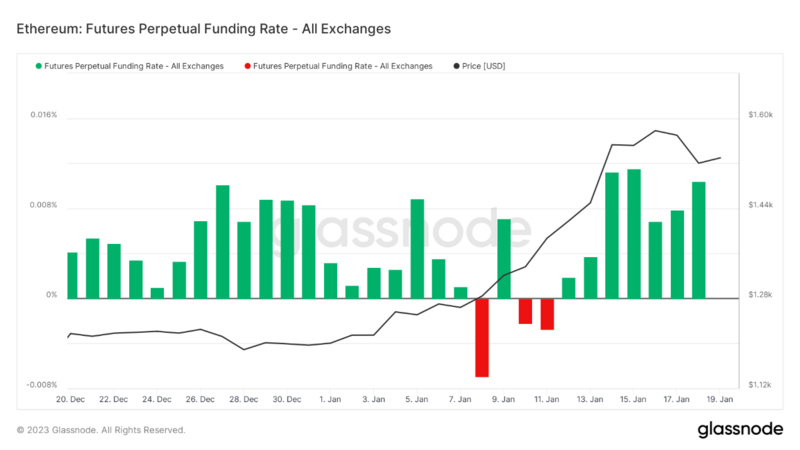The width and height of the screenshot is (800, 450).
Task: Click the small red bar at 11 Jan
Action: pos(547,313)
